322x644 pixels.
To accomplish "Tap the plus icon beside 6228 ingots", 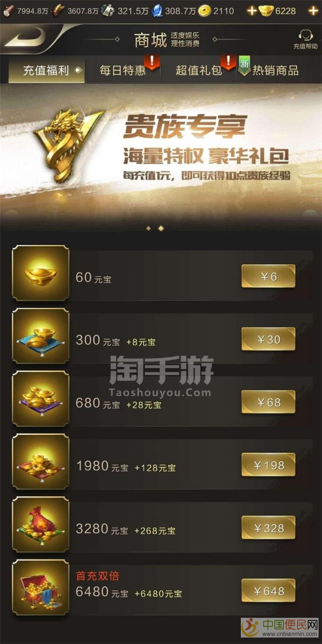I will [313, 11].
